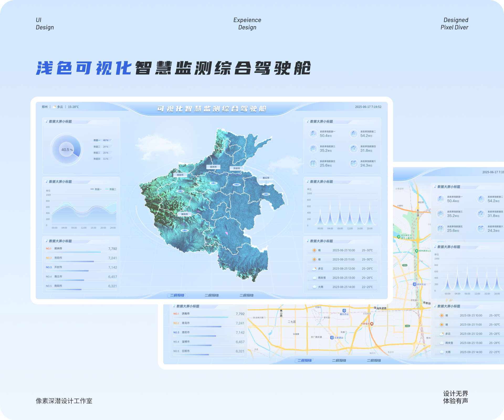Click the NO.5 日照市 ranking row in back dashboard
Screen dimensions: 504x420
click(209, 353)
